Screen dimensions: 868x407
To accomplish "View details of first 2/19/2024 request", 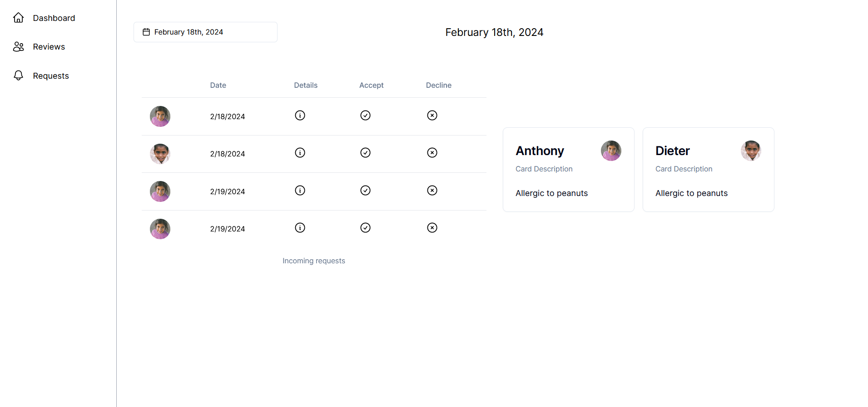I will [x=300, y=191].
